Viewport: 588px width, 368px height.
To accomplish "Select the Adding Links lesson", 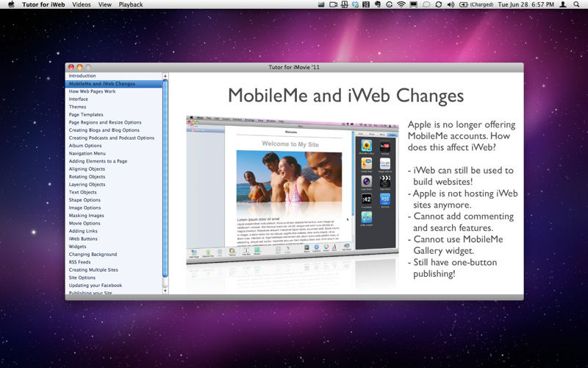I will point(114,231).
